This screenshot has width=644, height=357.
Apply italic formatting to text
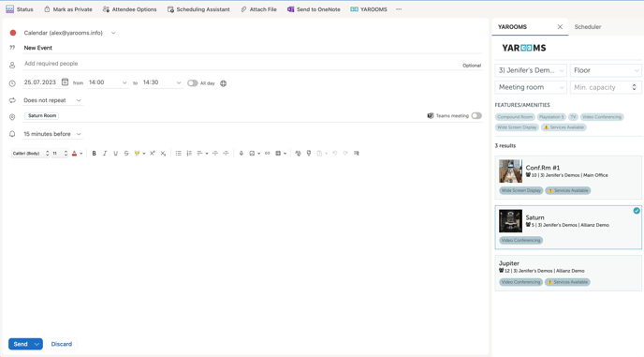click(105, 154)
